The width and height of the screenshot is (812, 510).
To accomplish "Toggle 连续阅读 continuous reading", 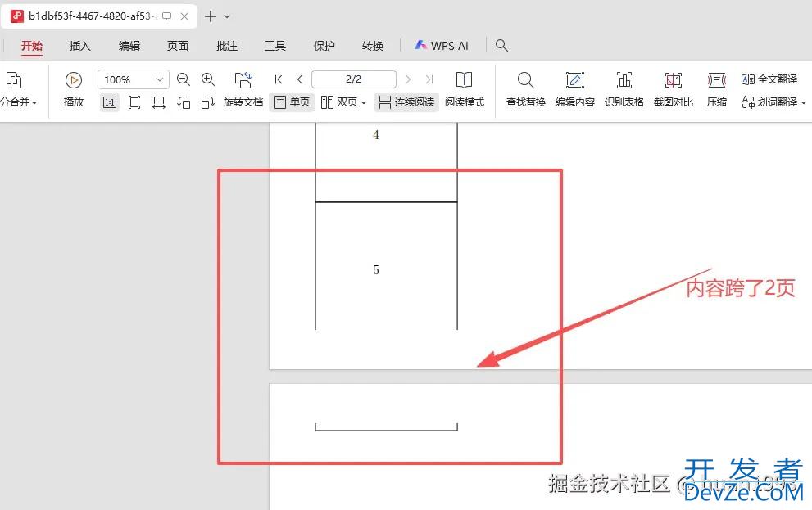I will [x=406, y=102].
